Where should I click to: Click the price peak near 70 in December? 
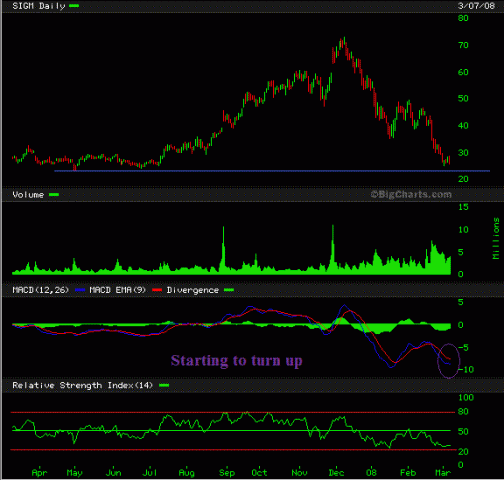(344, 39)
